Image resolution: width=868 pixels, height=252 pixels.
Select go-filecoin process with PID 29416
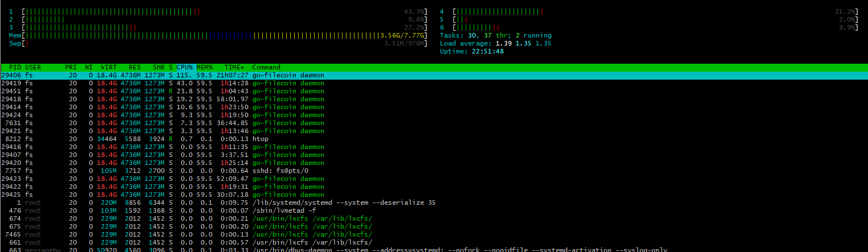click(x=434, y=147)
